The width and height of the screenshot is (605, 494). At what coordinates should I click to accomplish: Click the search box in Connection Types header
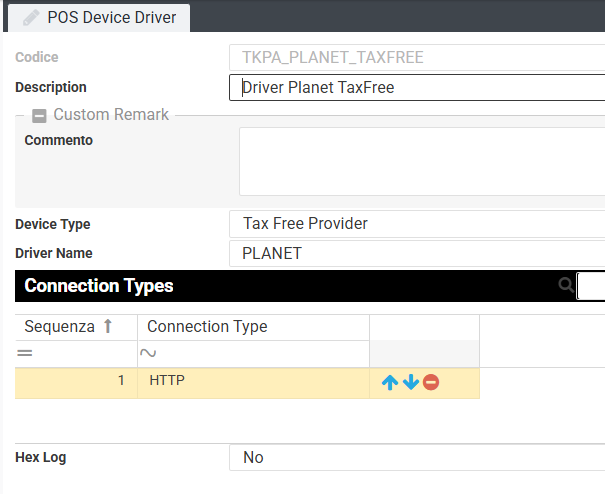[x=592, y=286]
